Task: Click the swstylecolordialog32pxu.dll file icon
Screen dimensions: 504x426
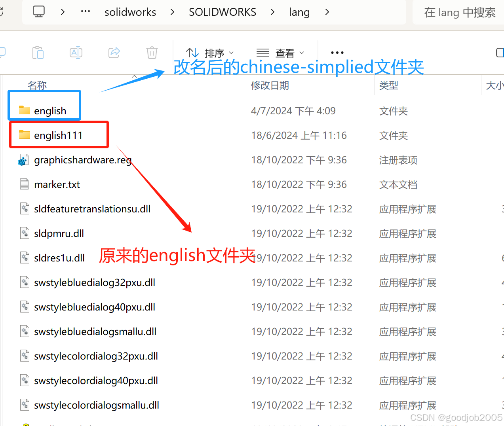Action: 25,356
